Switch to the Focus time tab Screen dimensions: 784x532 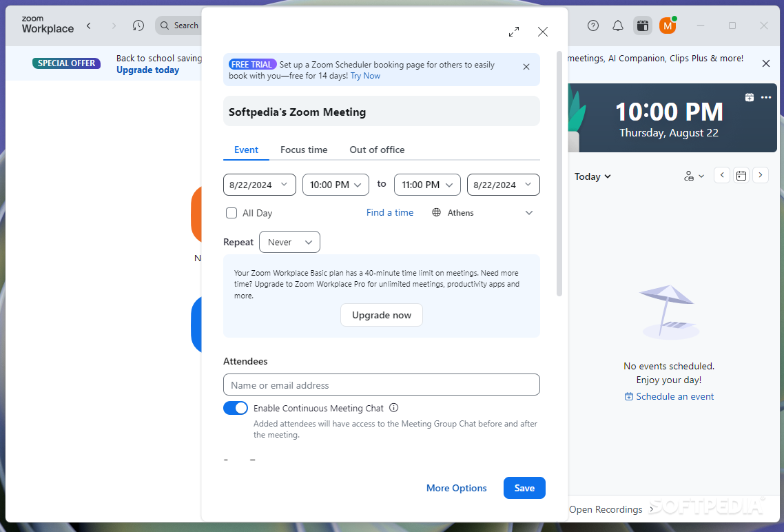[x=304, y=150]
